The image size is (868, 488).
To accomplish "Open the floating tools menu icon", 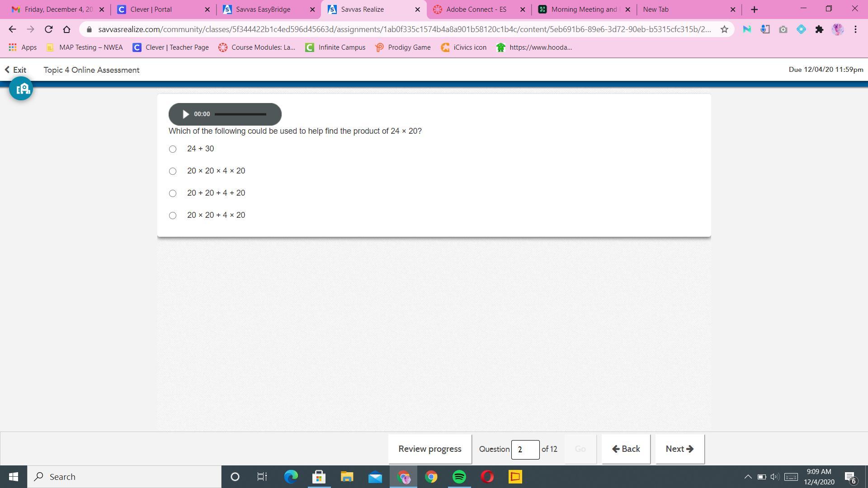I will [x=21, y=89].
